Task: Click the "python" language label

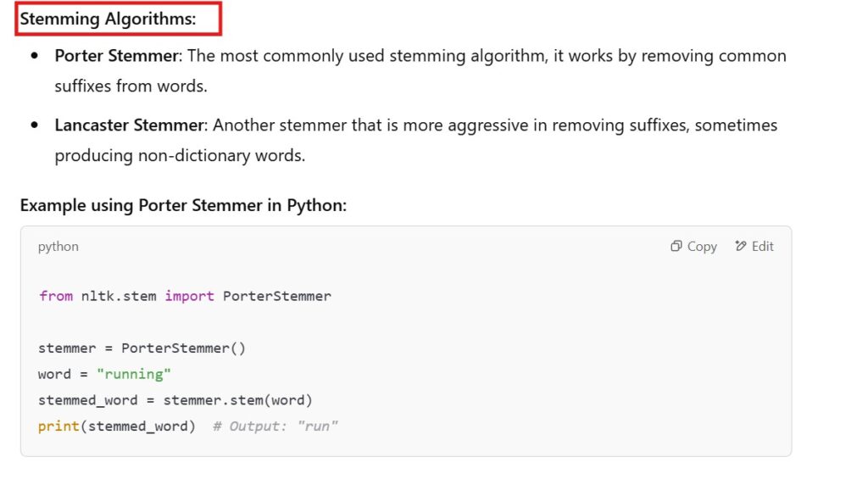Action: pyautogui.click(x=58, y=247)
